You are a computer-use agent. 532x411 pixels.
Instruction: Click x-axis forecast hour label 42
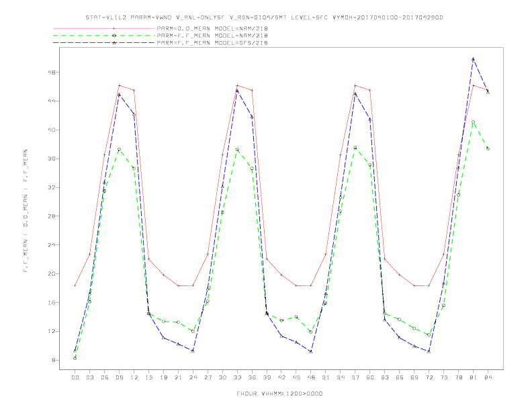[x=281, y=377]
